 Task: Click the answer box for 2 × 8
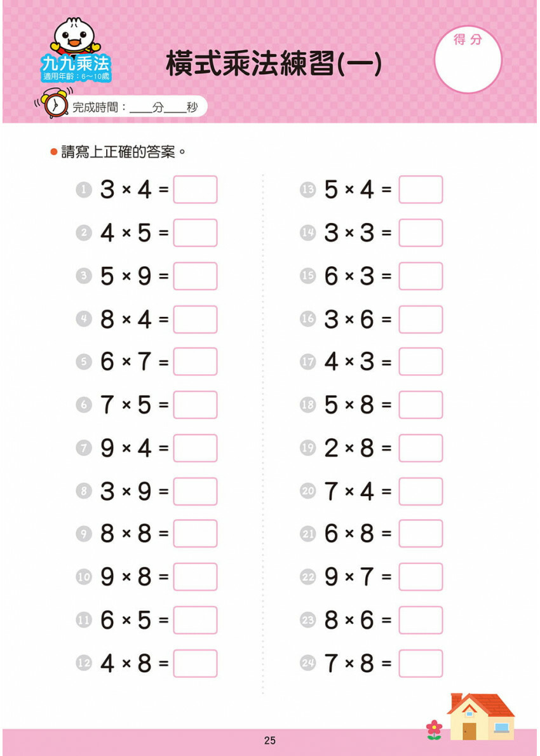[x=421, y=448]
